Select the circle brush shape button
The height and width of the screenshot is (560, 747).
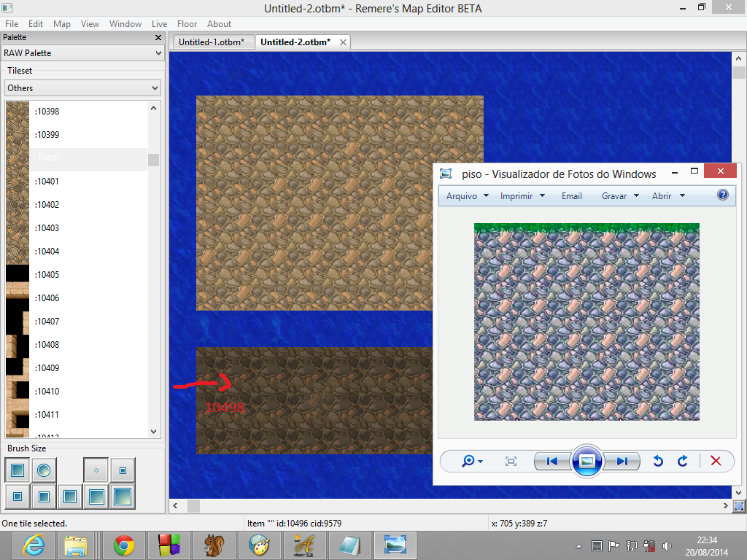point(44,470)
